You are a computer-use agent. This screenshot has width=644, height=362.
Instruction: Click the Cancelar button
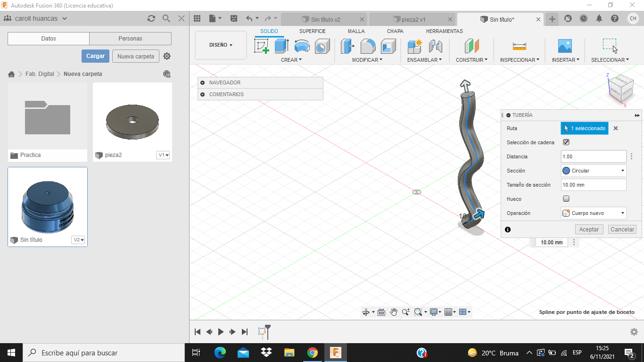click(x=622, y=230)
